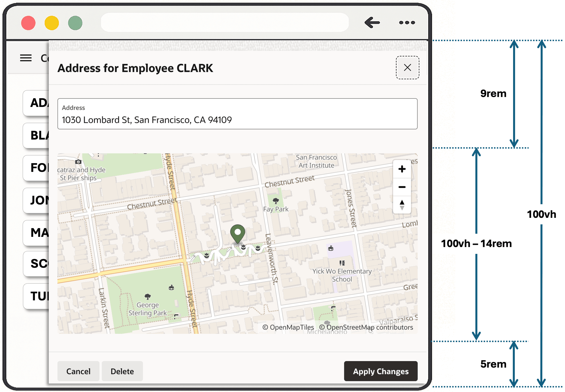The width and height of the screenshot is (565, 392).
Task: Open the browser three-dot menu
Action: (407, 22)
